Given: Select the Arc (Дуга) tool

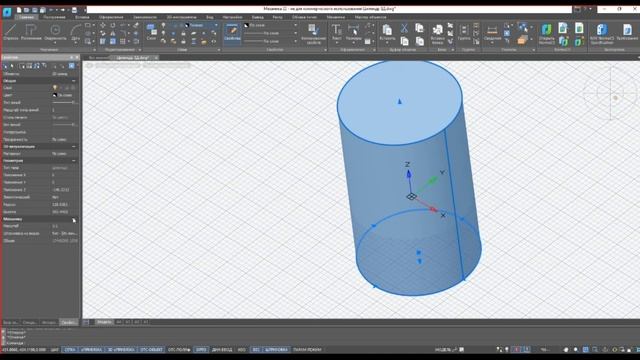Looking at the screenshot, I should [x=76, y=32].
